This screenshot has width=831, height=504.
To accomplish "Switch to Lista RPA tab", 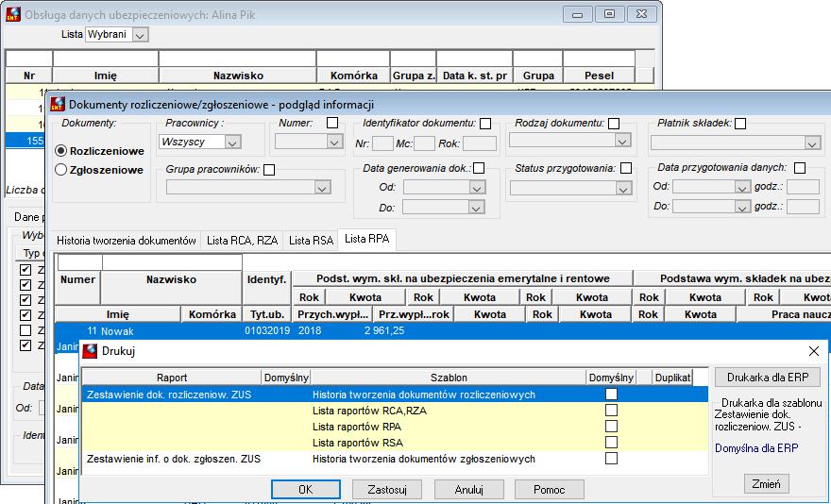I will [x=366, y=239].
